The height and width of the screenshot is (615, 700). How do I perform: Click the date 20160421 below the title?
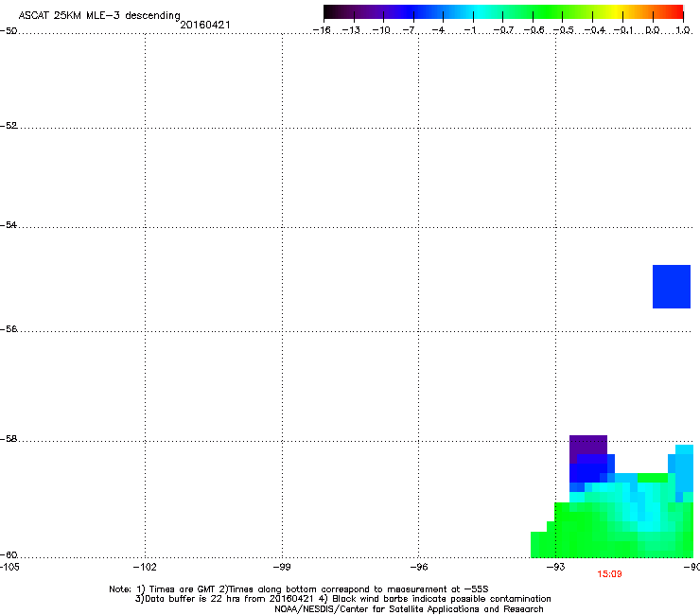pos(205,25)
